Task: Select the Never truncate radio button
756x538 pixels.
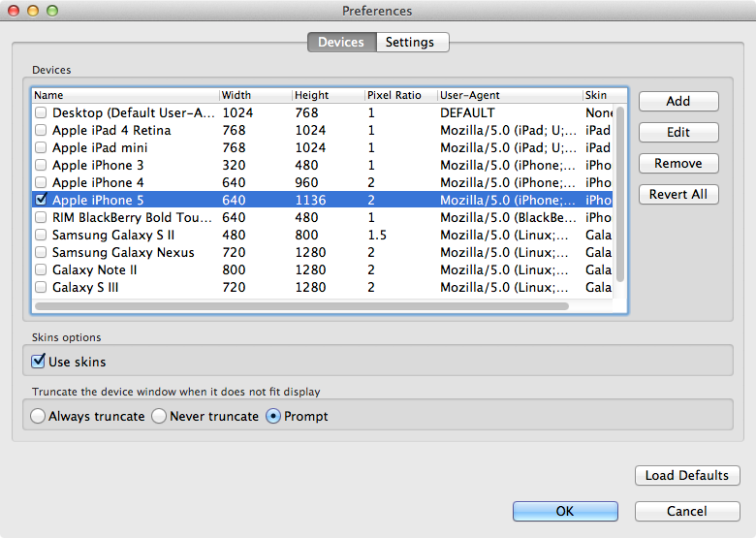Action: point(159,416)
